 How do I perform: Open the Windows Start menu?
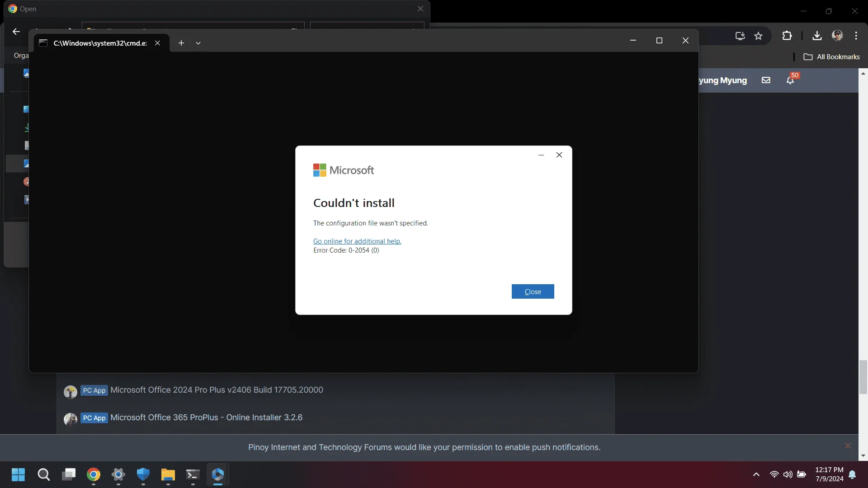(x=19, y=474)
